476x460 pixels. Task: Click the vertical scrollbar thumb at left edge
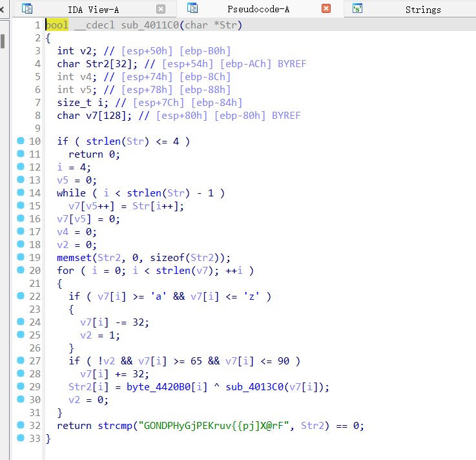[x=3, y=41]
